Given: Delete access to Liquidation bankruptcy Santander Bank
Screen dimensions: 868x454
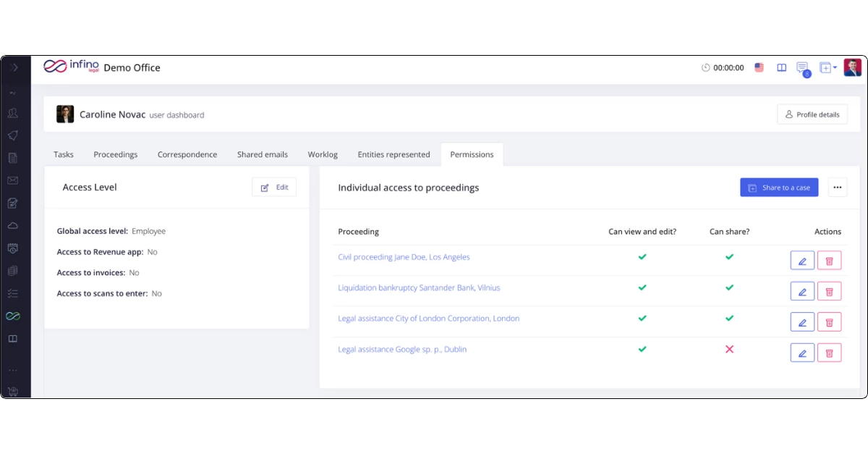Looking at the screenshot, I should coord(829,292).
